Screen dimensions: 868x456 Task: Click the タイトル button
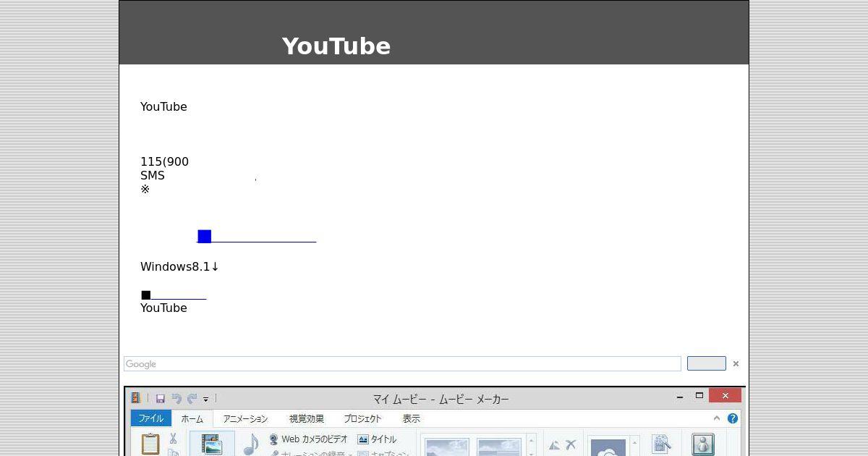[378, 439]
